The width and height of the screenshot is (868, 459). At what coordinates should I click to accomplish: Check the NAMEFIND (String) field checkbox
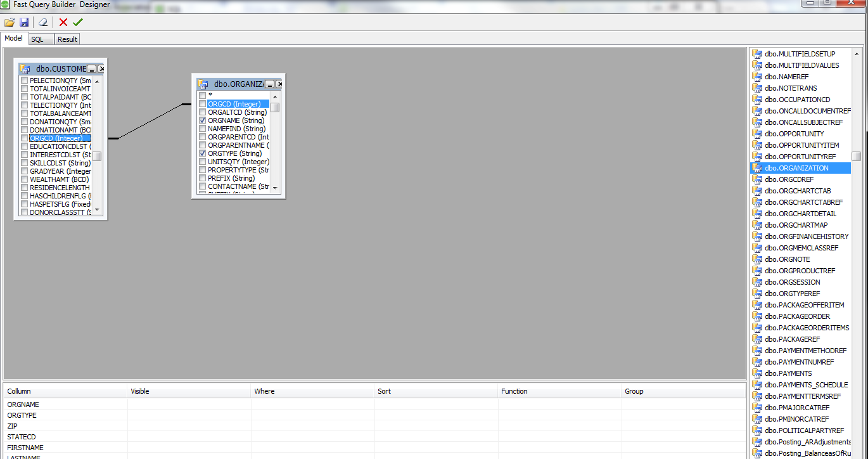pyautogui.click(x=203, y=129)
